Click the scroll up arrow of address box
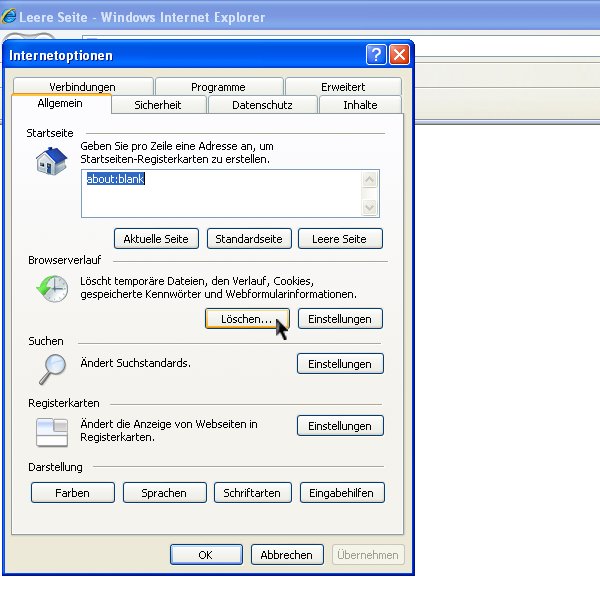 (x=370, y=179)
